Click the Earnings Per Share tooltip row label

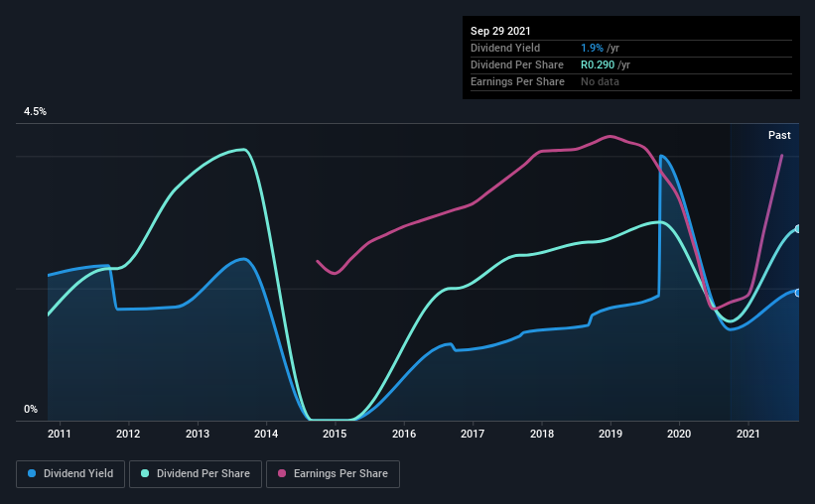coord(517,81)
